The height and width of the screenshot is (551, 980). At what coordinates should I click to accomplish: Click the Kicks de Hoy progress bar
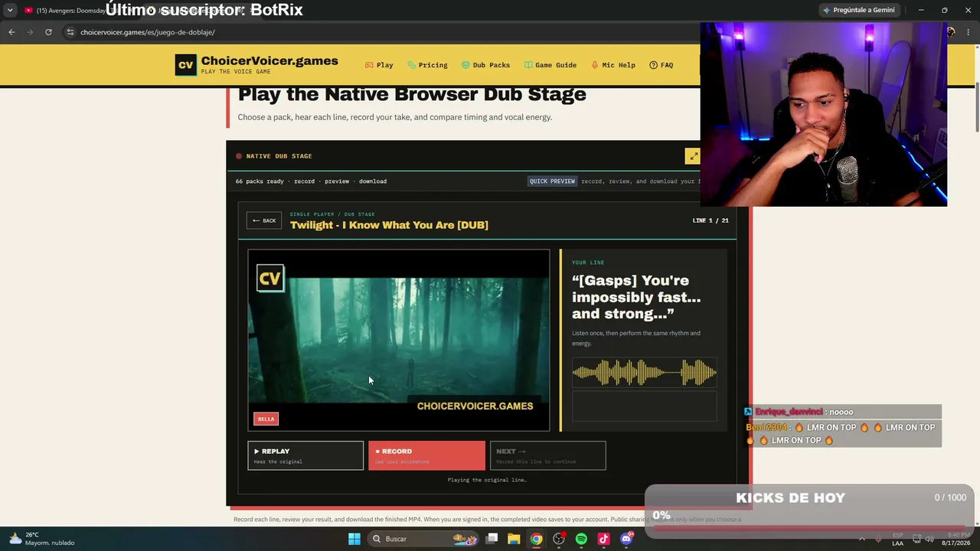809,529
